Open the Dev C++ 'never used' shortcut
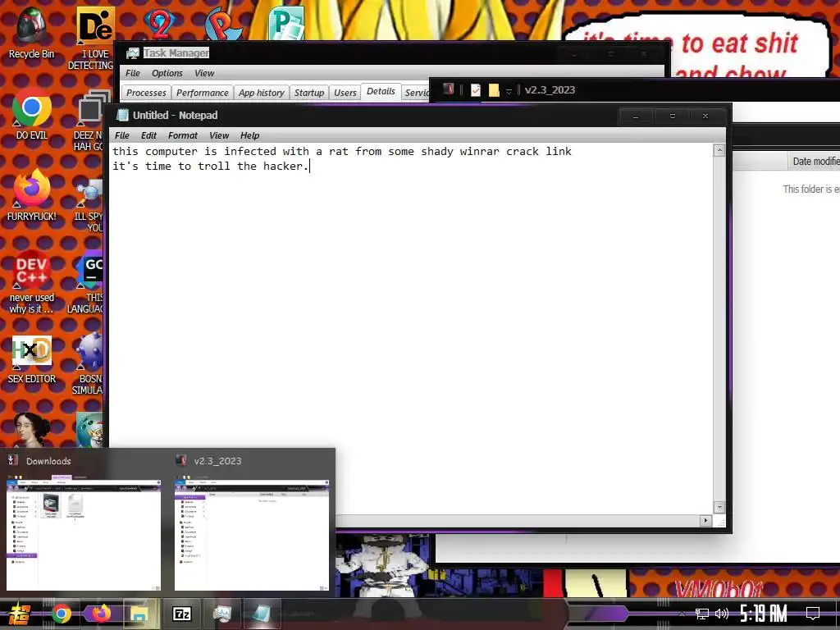Viewport: 840px width, 630px height. [x=31, y=282]
